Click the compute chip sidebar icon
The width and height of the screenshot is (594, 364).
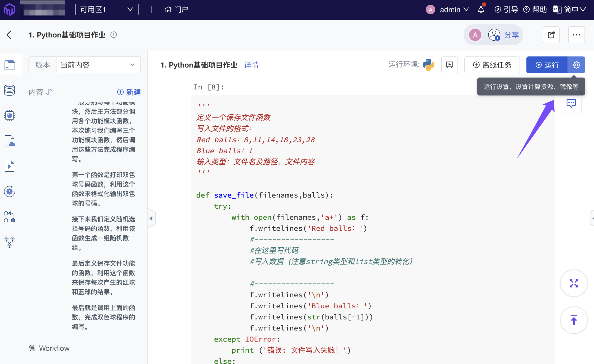pyautogui.click(x=10, y=116)
